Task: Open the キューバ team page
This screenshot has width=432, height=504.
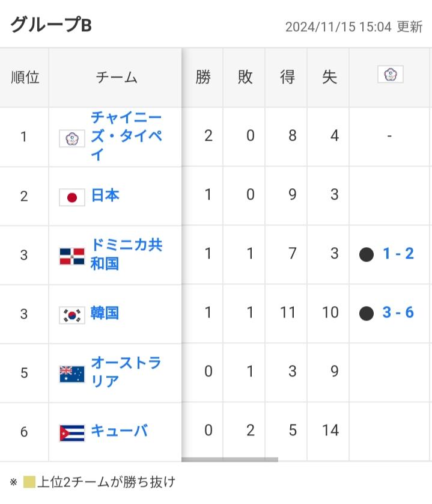Action: pos(119,431)
